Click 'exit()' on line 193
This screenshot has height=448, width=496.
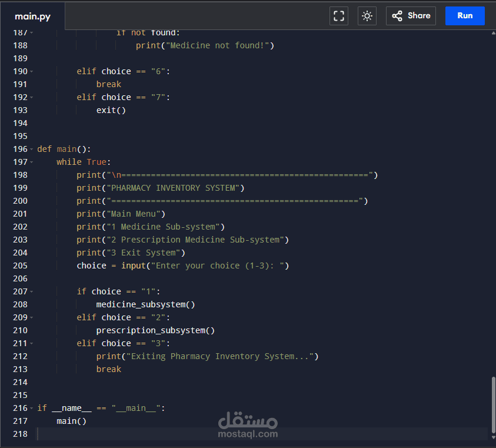pyautogui.click(x=111, y=110)
